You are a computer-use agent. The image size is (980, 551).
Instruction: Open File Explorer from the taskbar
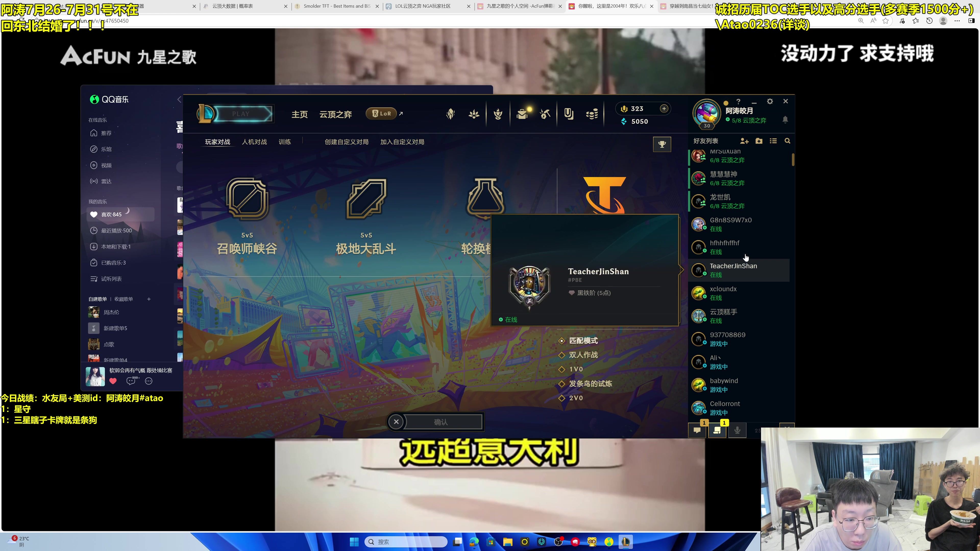(508, 542)
